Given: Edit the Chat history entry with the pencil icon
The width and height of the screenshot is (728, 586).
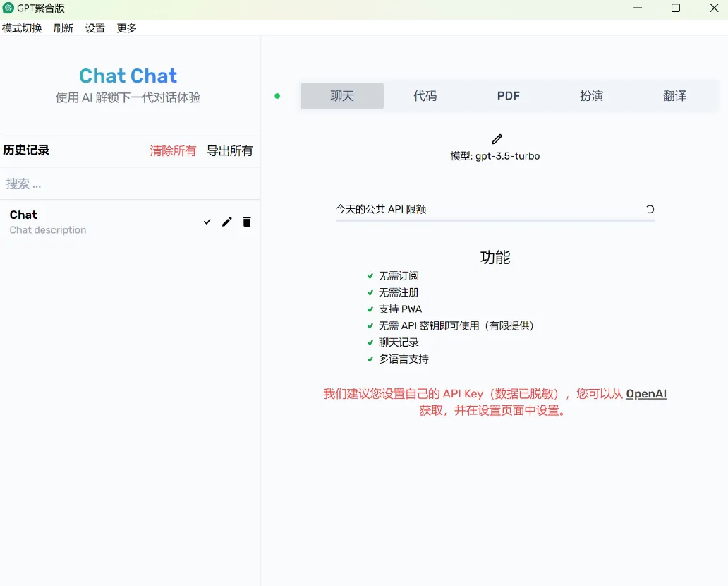Looking at the screenshot, I should point(226,222).
